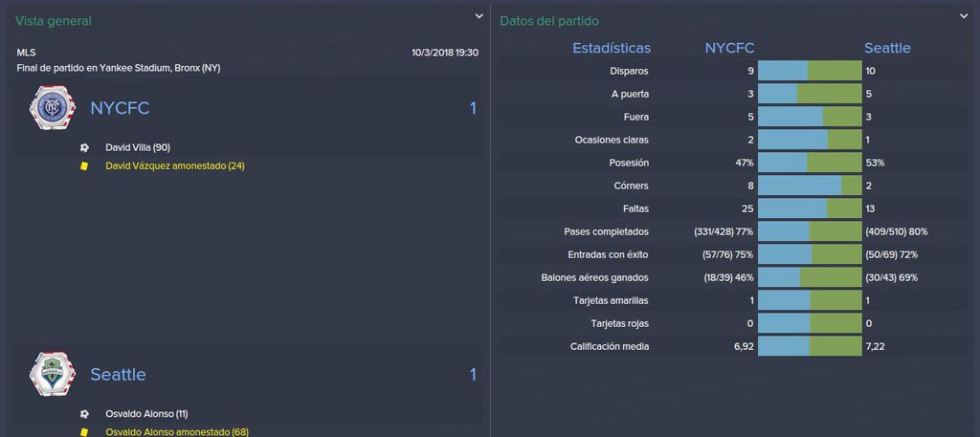The height and width of the screenshot is (437, 980).
Task: Select David Villa (90) goal entry
Action: [138, 148]
